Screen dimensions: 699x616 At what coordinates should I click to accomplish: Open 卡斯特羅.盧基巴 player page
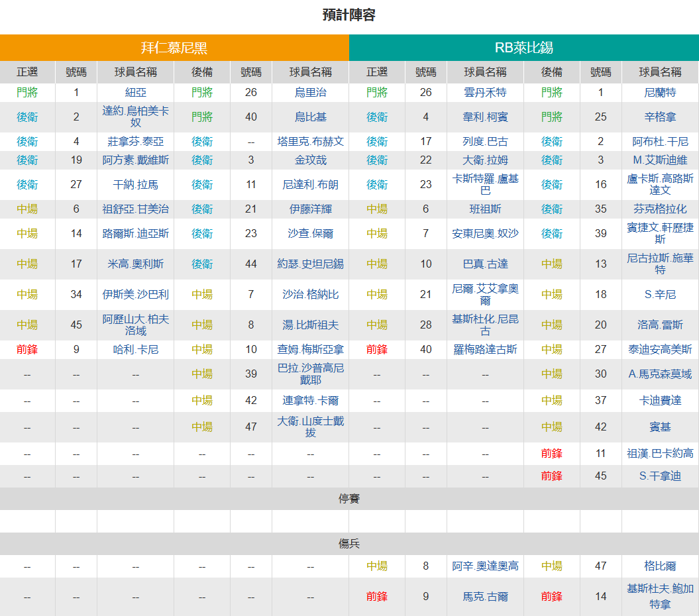coord(486,185)
